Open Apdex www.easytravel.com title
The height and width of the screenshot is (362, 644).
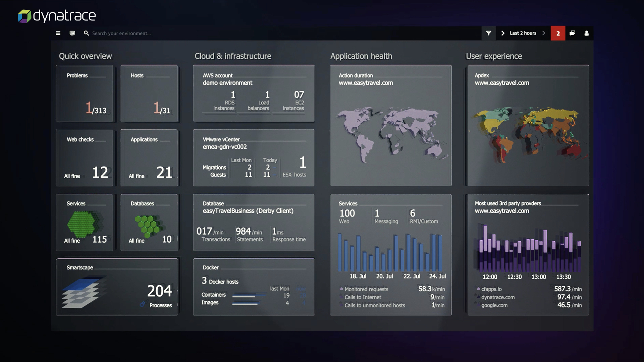502,79
